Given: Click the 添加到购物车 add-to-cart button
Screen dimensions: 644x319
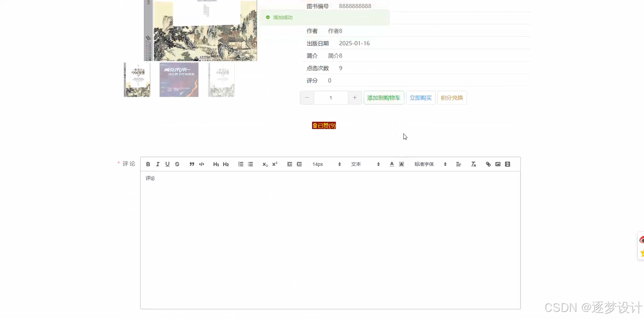Looking at the screenshot, I should click(x=383, y=97).
